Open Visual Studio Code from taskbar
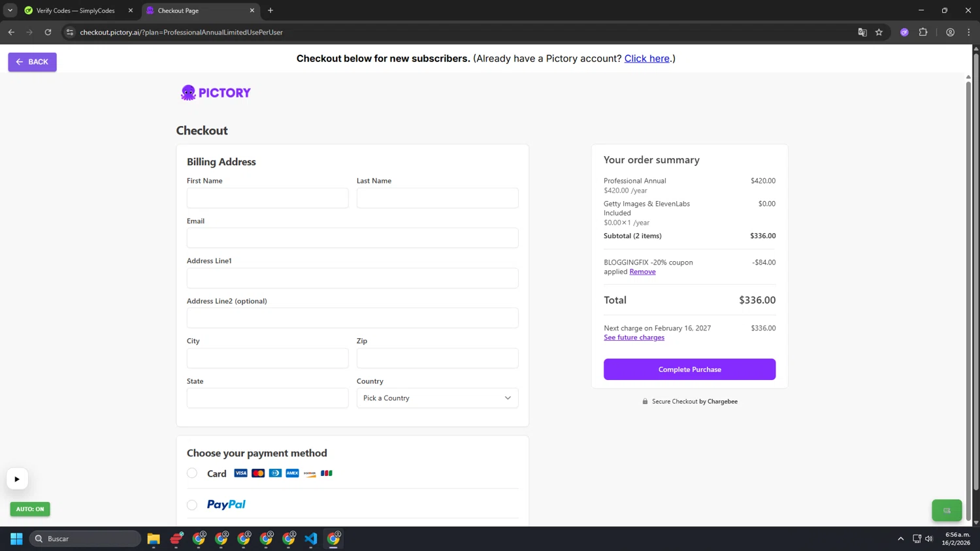Viewport: 980px width, 551px height. [x=311, y=539]
